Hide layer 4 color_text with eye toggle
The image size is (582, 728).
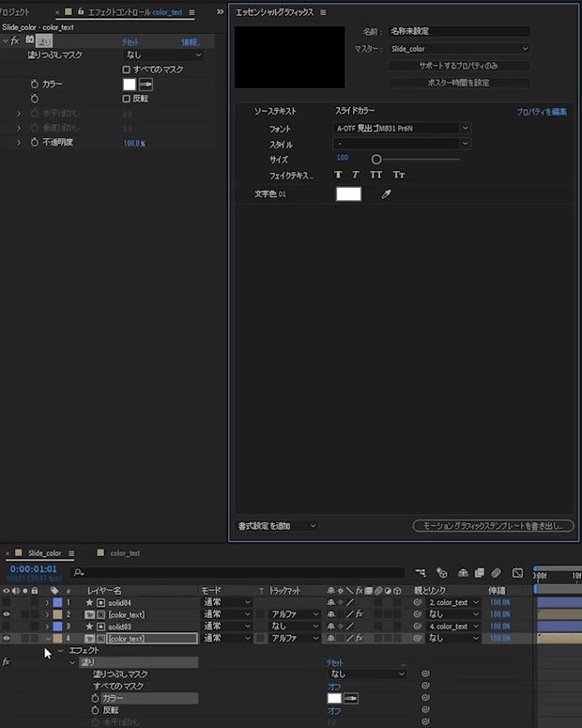(7, 639)
